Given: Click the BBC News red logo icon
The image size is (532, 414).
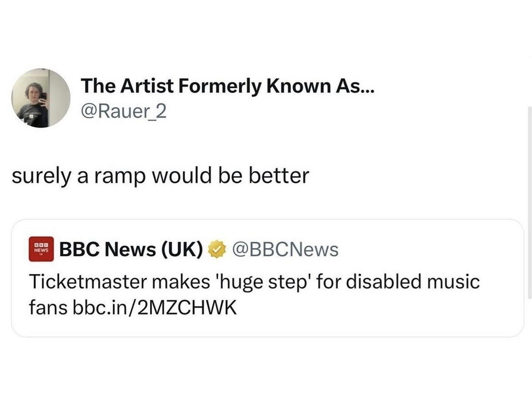Looking at the screenshot, I should (41, 249).
